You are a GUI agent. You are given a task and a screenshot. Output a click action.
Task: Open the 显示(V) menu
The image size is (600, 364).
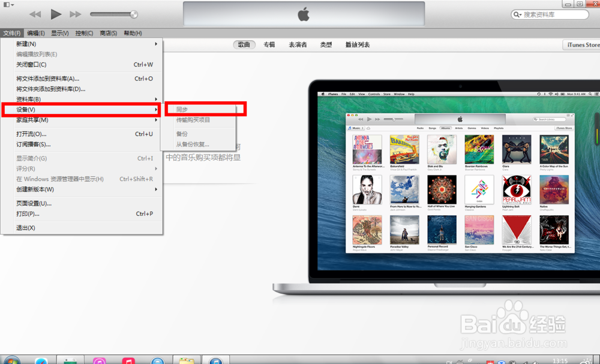60,33
